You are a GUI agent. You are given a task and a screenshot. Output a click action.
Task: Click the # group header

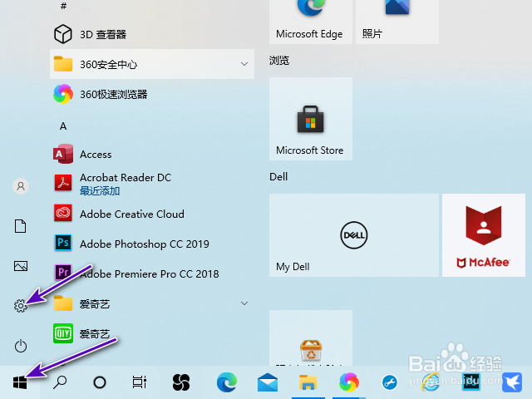point(63,6)
